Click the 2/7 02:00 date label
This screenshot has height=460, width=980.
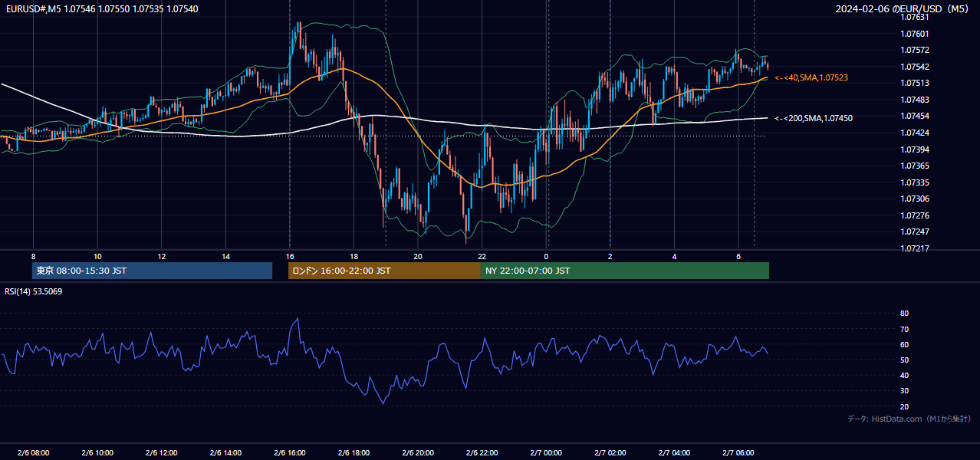(x=610, y=453)
